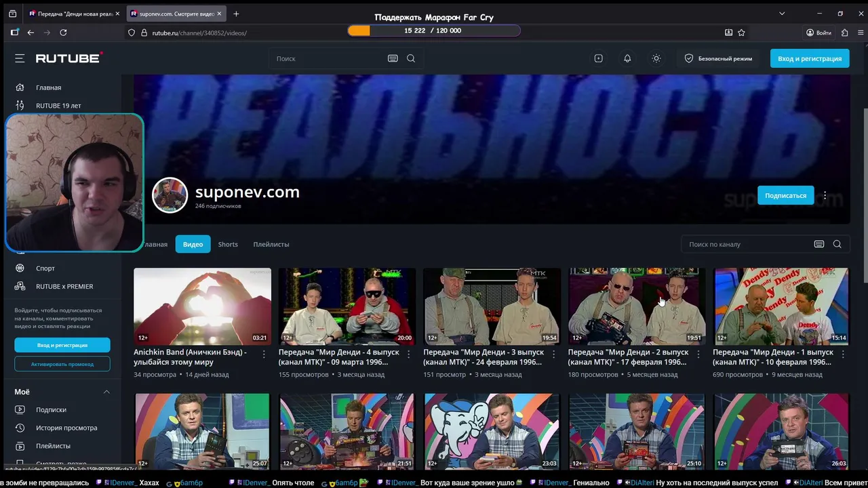Bookmark page with star icon
This screenshot has height=488, width=868.
point(741,33)
